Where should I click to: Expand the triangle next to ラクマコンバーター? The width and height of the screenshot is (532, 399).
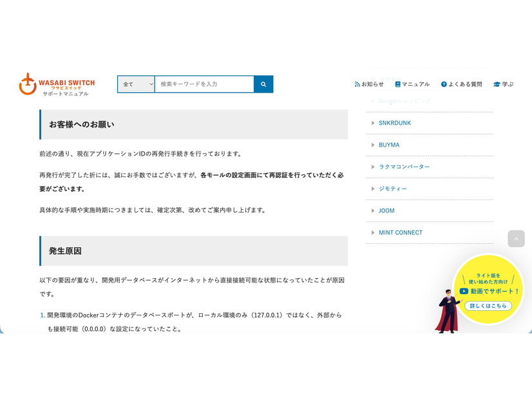373,167
